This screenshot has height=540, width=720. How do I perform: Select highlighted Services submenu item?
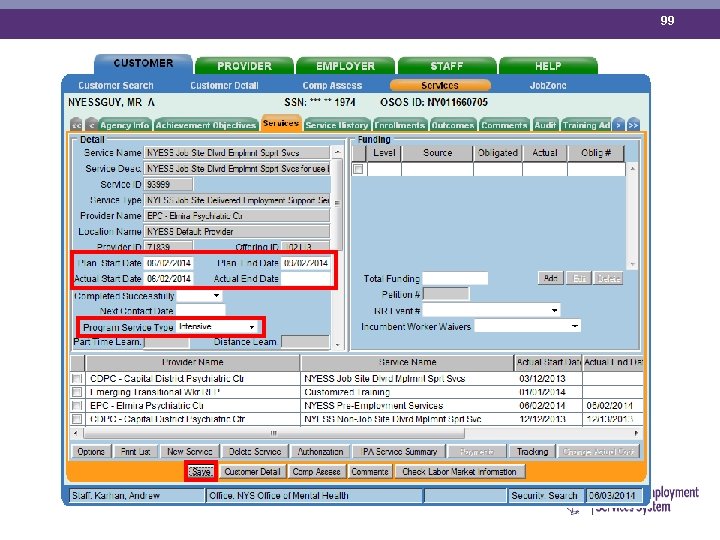tap(440, 85)
